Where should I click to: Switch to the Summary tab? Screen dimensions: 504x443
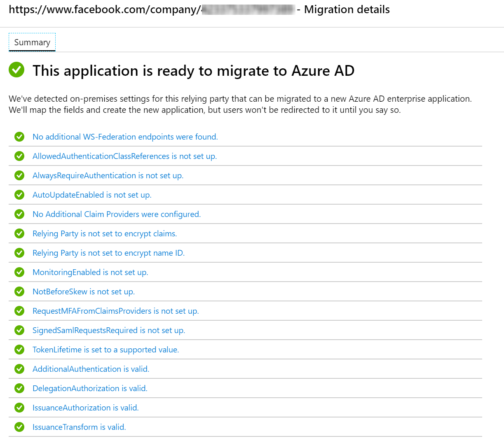pos(32,42)
